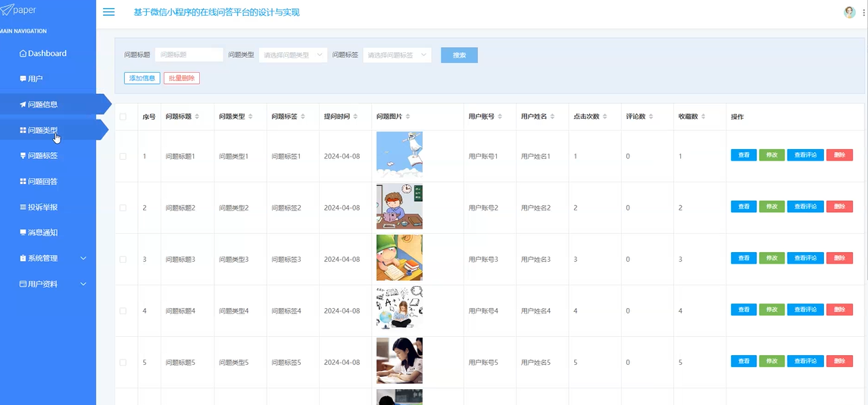The height and width of the screenshot is (405, 868).
Task: Focus the 问题标题 search input
Action: pyautogui.click(x=189, y=55)
